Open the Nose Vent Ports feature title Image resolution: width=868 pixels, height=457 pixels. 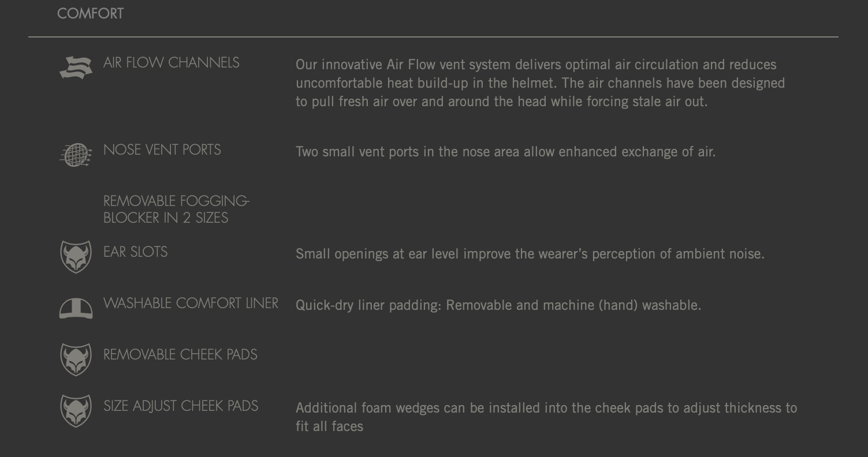click(162, 149)
